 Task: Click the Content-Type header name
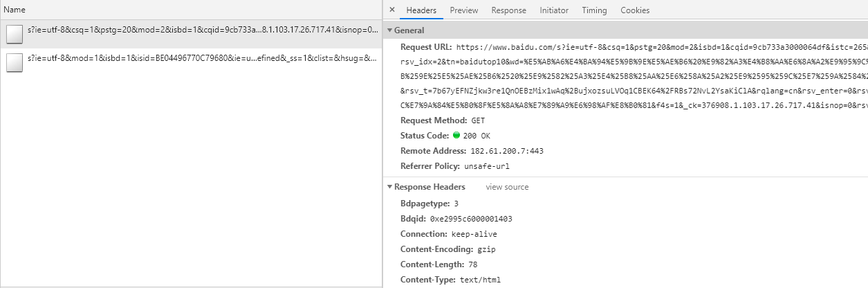pyautogui.click(x=428, y=280)
